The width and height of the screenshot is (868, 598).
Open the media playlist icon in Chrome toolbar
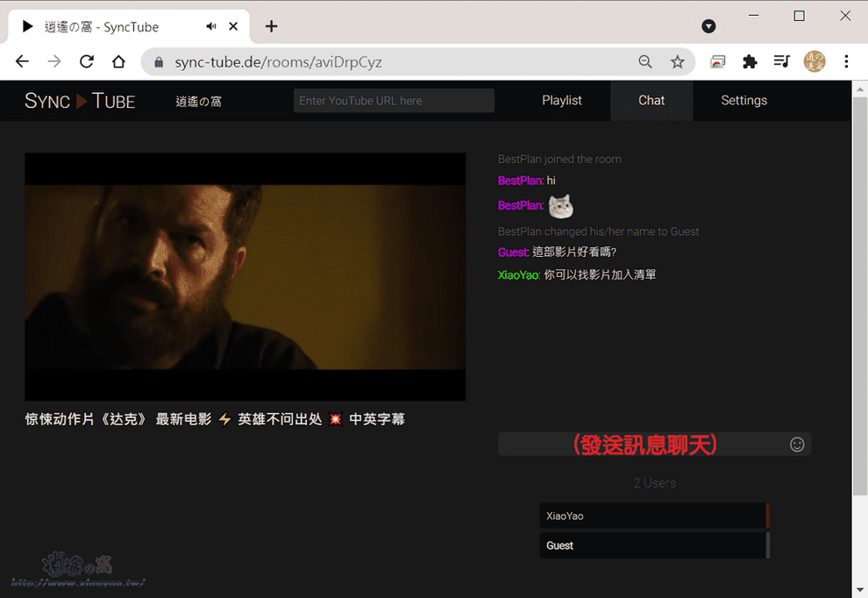coord(781,61)
